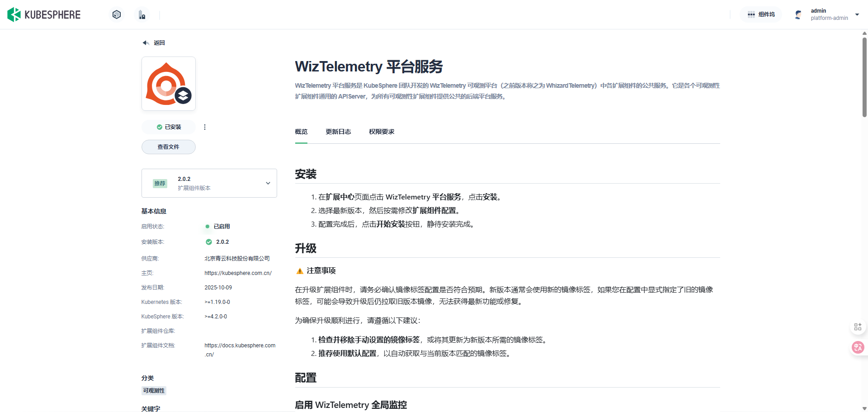Click the green 已启用 status dot

208,227
